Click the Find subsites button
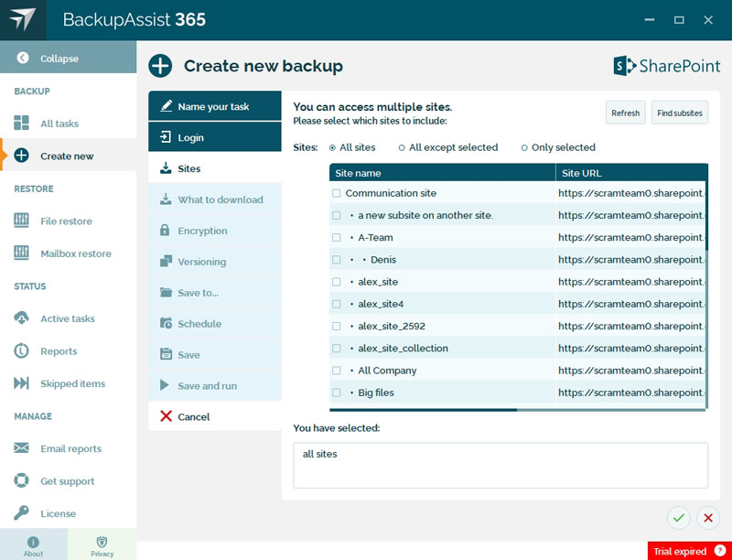 680,113
